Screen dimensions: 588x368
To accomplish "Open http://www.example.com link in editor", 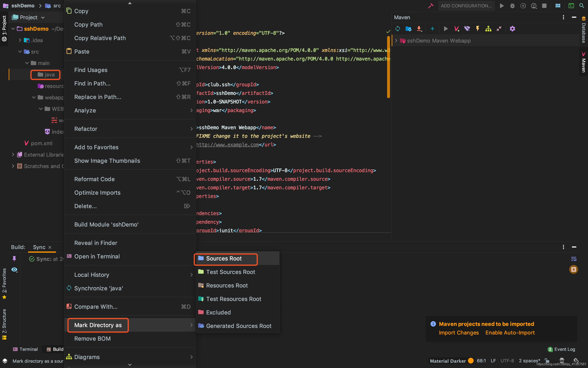I will click(227, 145).
